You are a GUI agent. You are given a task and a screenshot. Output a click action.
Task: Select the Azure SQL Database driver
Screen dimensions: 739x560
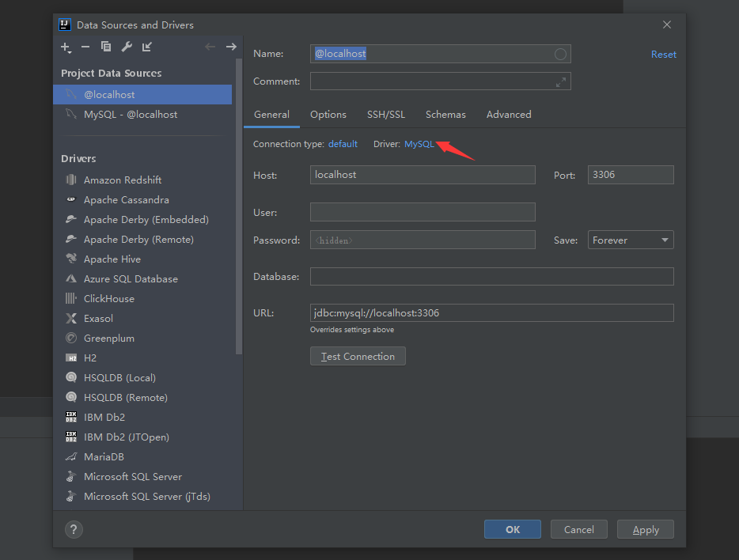pos(144,279)
